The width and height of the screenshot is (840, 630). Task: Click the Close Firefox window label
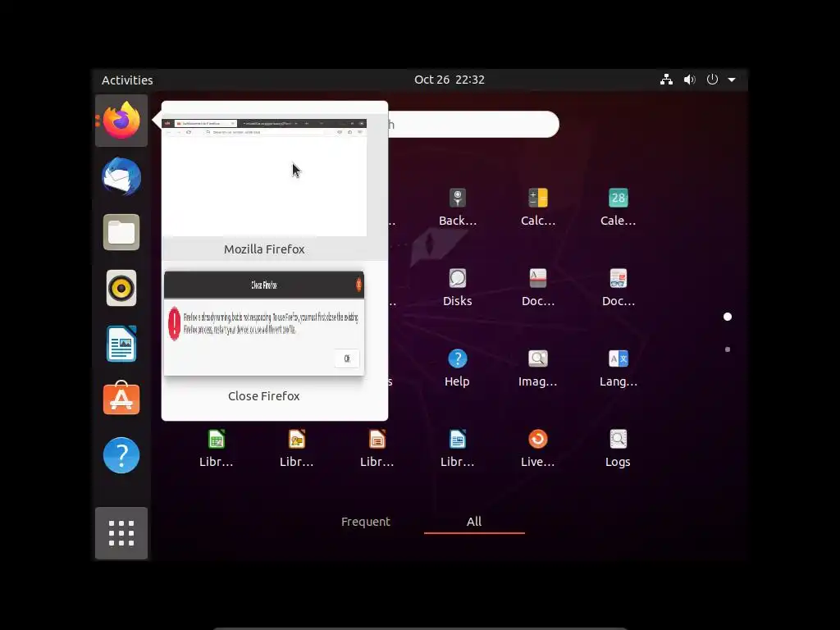[x=264, y=396]
